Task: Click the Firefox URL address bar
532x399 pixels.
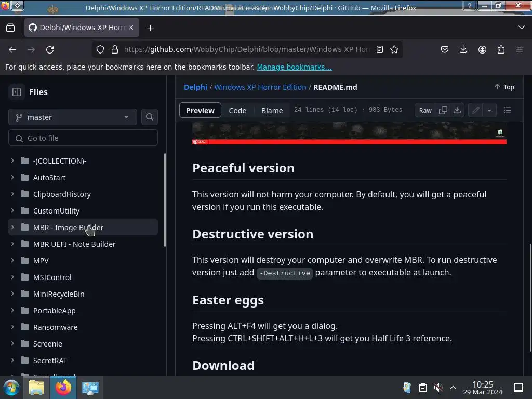Action: click(x=247, y=49)
